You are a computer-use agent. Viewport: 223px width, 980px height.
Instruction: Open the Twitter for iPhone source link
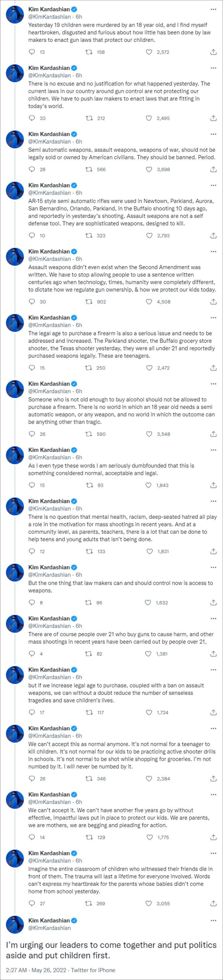tap(93, 970)
